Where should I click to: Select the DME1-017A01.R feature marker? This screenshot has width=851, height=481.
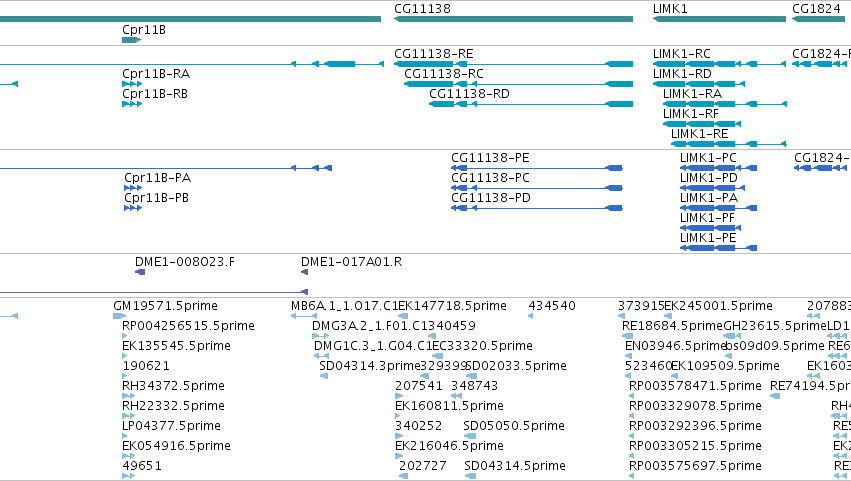point(304,272)
